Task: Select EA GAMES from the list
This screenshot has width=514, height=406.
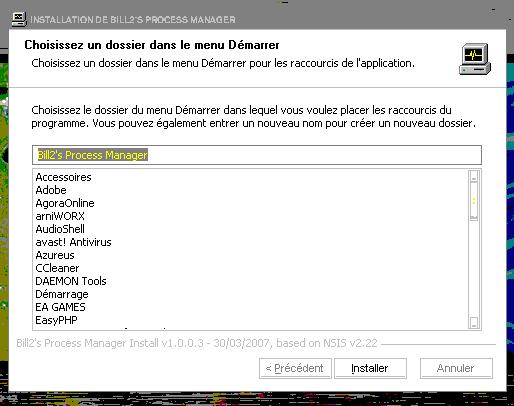Action: (x=60, y=307)
